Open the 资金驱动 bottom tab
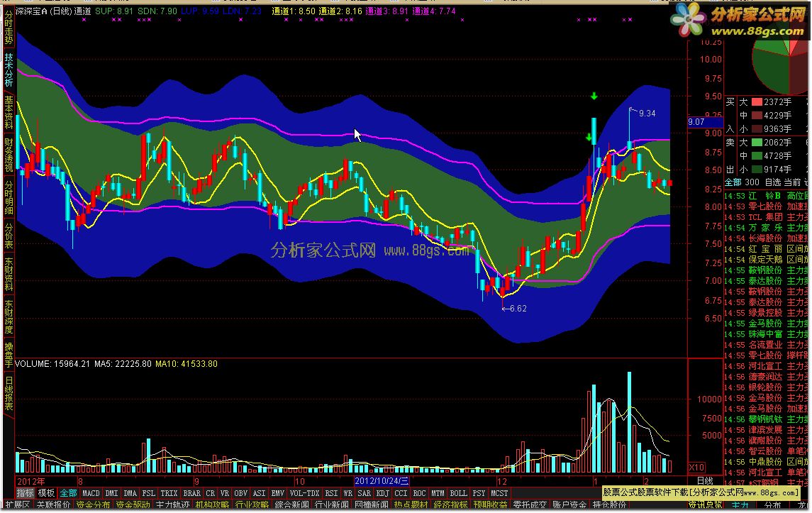The image size is (812, 513). 133,504
